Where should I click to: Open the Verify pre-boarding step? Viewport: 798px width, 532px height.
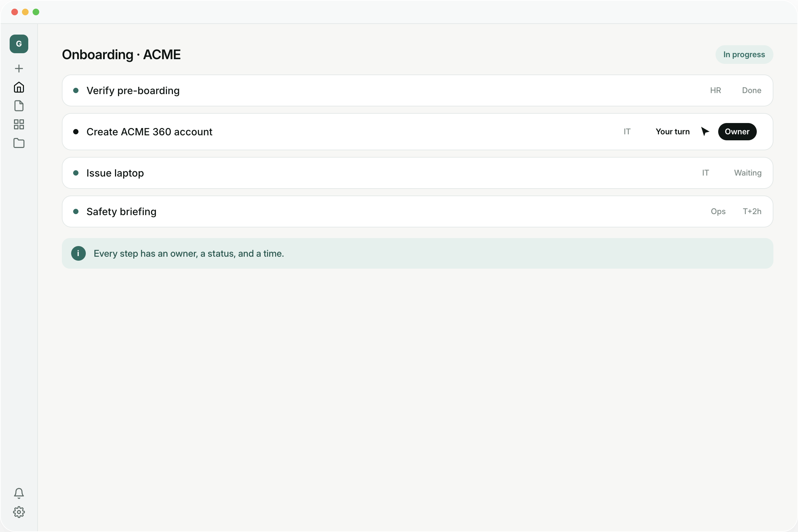click(417, 90)
